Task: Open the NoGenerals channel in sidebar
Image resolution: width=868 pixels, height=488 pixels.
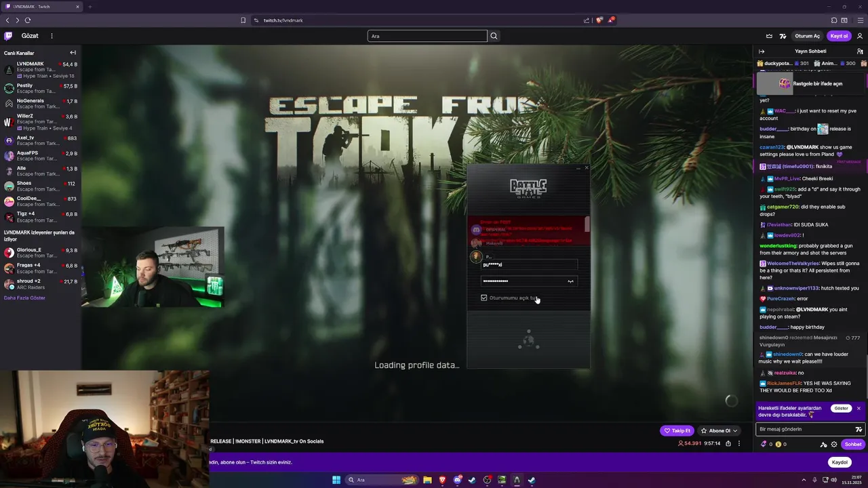Action: pyautogui.click(x=41, y=103)
